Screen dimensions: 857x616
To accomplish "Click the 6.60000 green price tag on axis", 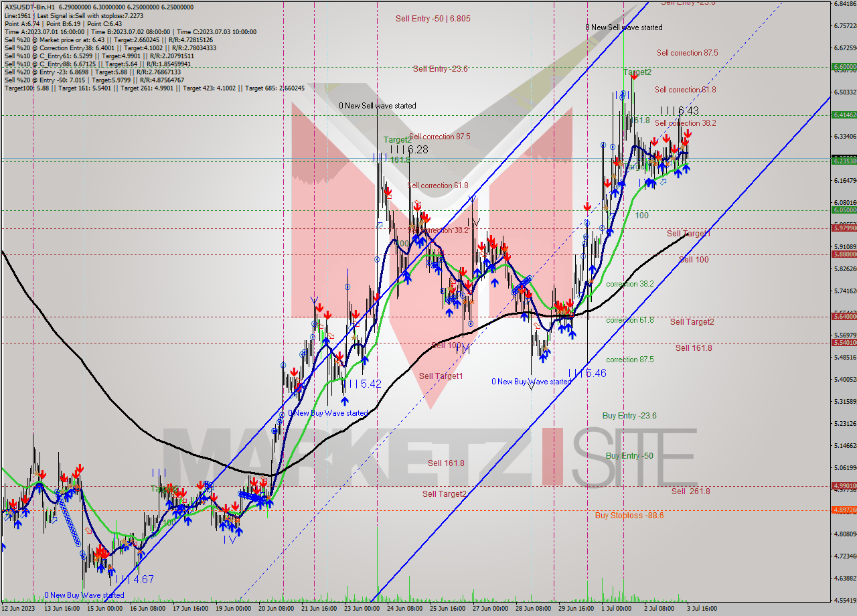I will click(844, 67).
